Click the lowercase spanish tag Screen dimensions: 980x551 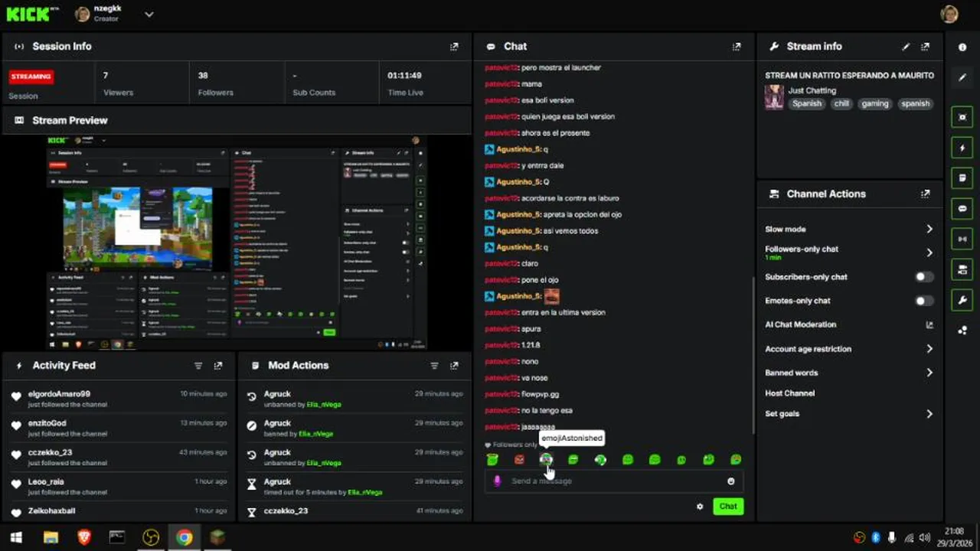(915, 103)
